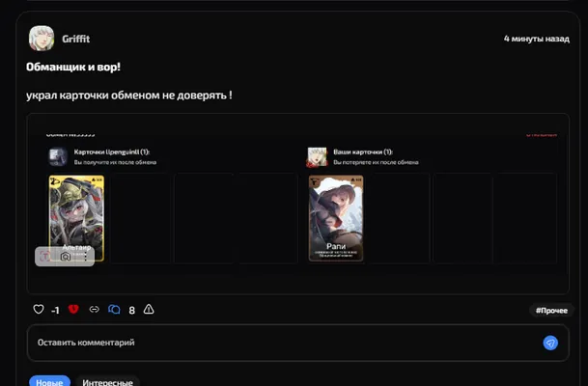Dislike the post with the broken heart
This screenshot has width=588, height=386.
tap(73, 309)
